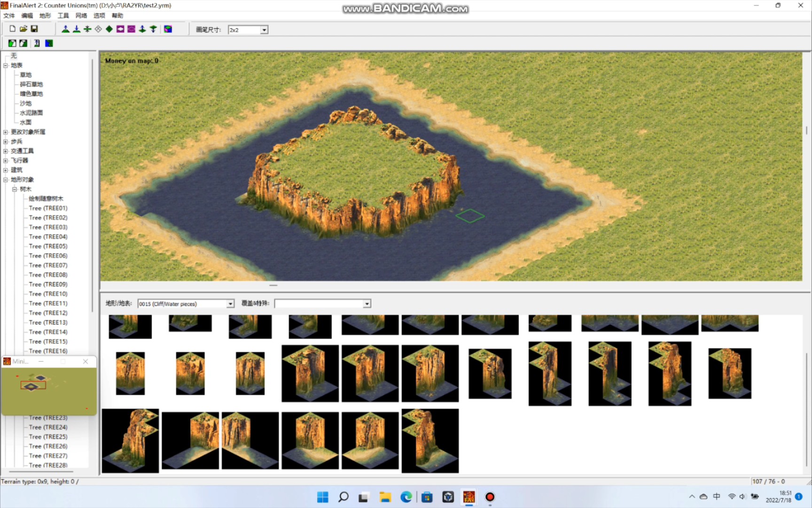This screenshot has width=812, height=508.
Task: Close the Mini map window
Action: click(x=86, y=361)
